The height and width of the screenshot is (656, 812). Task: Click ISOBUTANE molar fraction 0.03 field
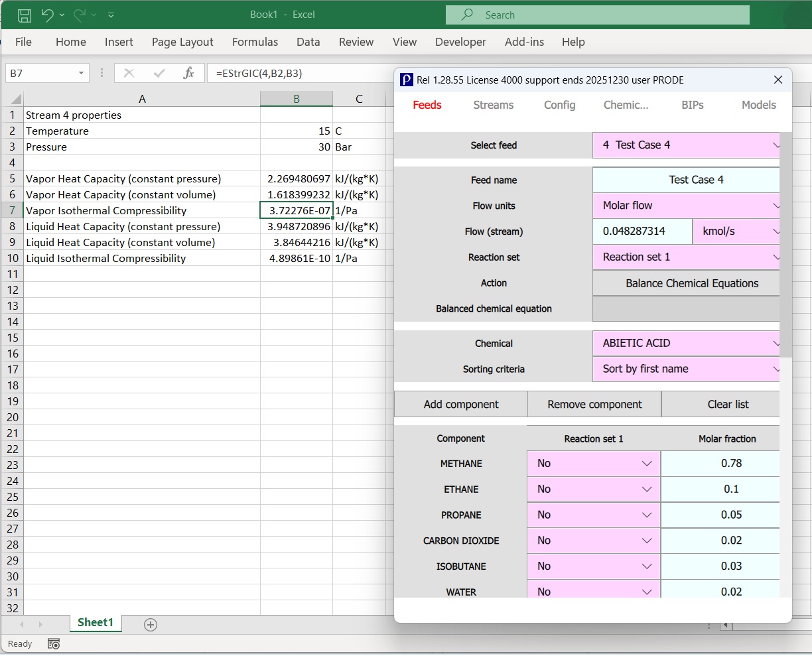point(720,566)
